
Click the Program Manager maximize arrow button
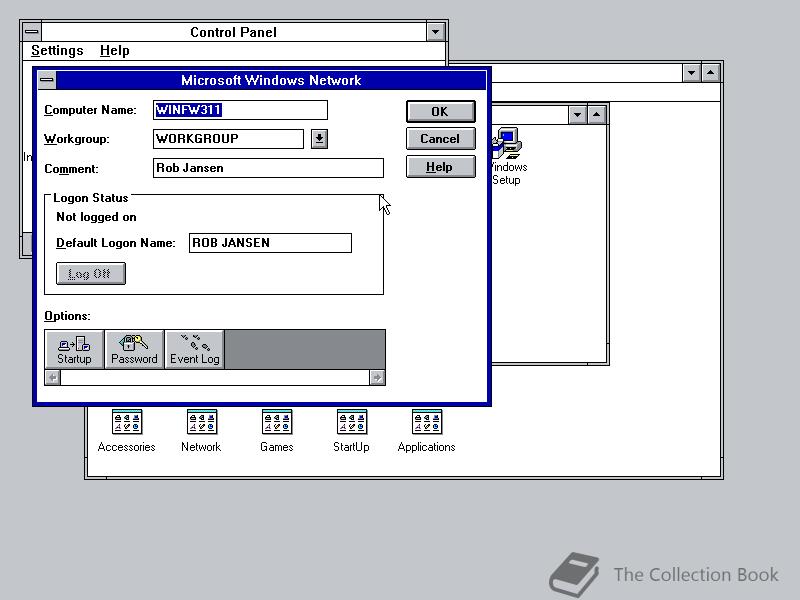coord(711,73)
